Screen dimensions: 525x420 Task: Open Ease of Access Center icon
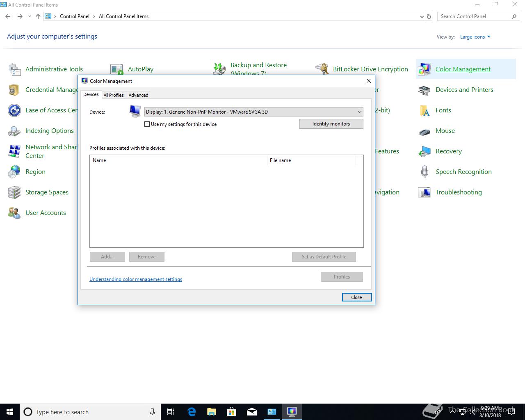pos(14,110)
